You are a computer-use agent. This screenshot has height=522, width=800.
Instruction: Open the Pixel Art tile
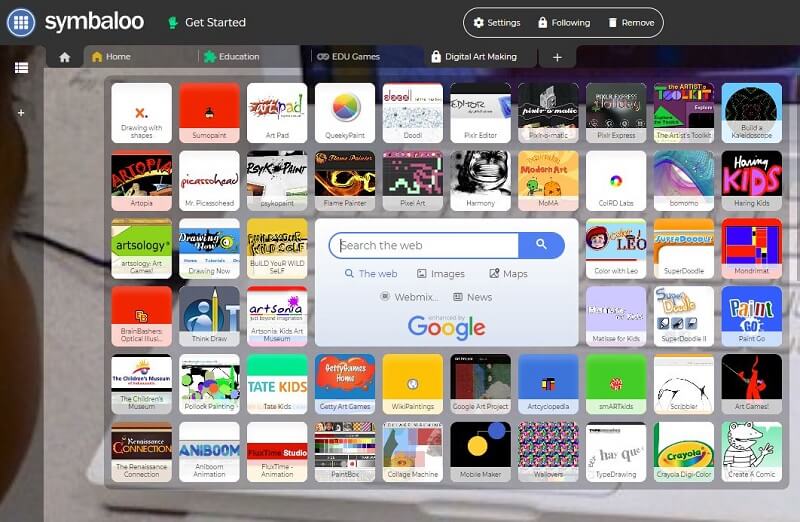tap(413, 181)
